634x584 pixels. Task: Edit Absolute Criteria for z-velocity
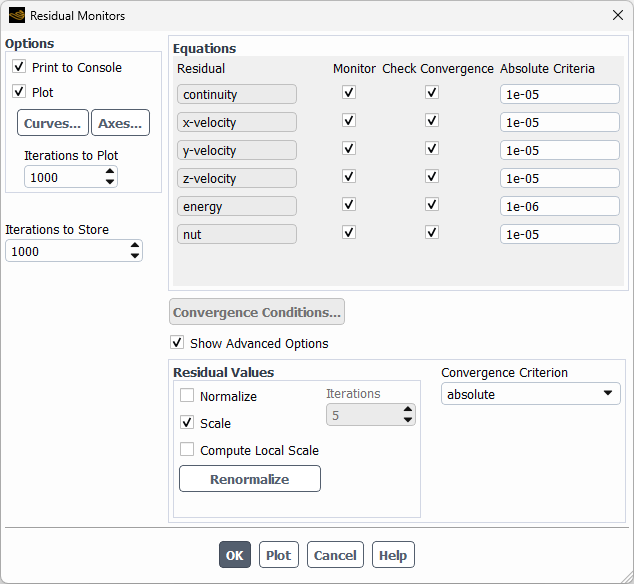560,178
